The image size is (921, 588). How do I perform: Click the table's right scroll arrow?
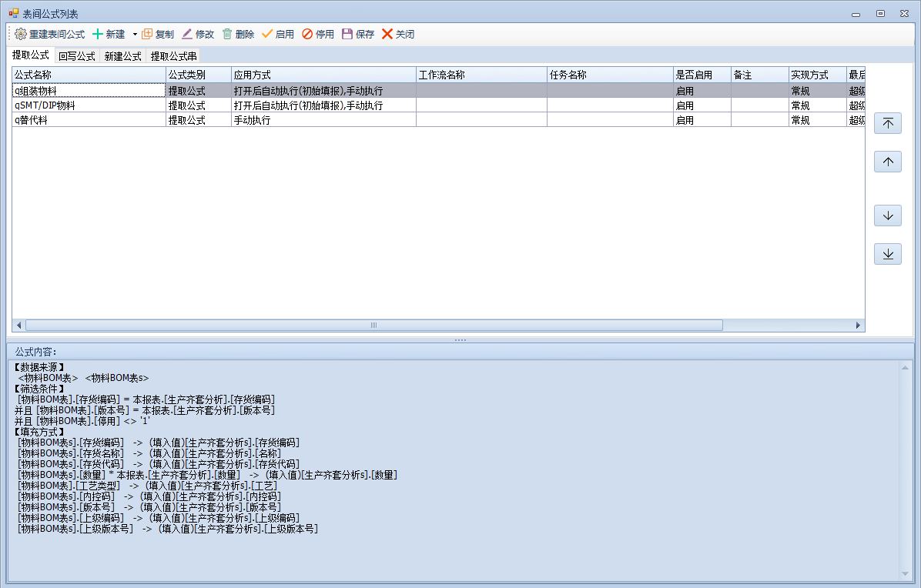click(858, 325)
